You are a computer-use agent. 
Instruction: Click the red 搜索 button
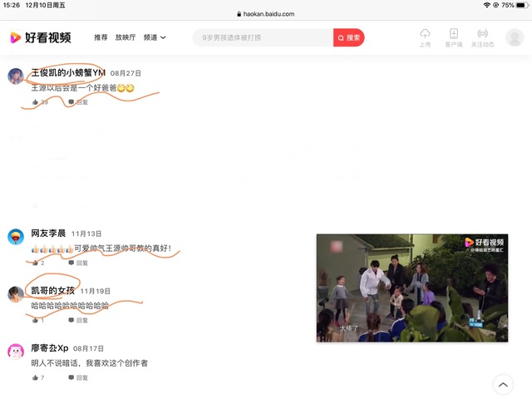(x=349, y=37)
